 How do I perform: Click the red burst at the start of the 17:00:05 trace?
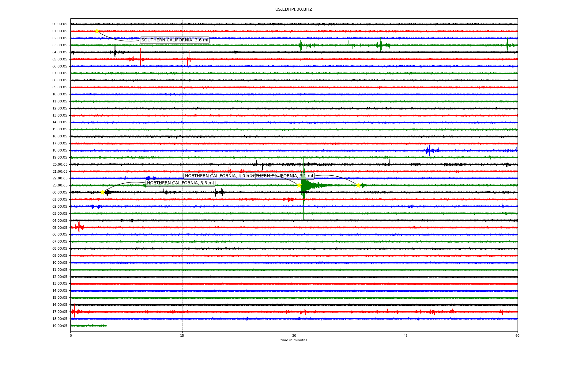pos(74,312)
